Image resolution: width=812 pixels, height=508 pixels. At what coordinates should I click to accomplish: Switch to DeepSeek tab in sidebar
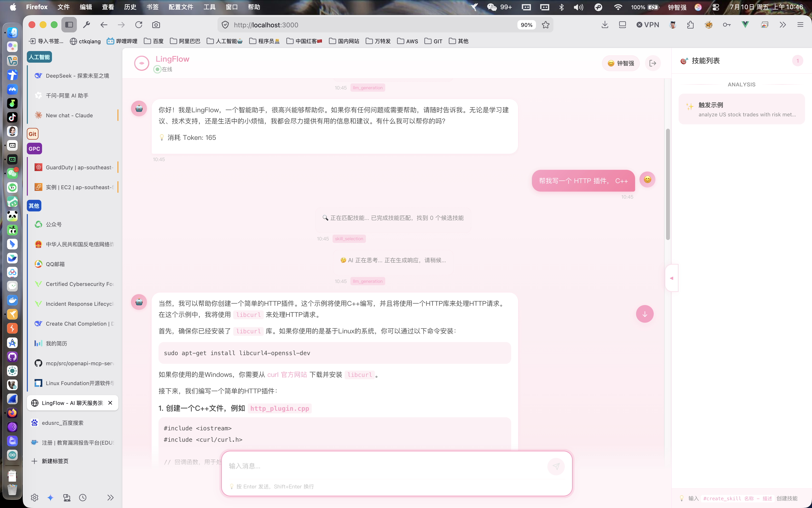tap(73, 76)
